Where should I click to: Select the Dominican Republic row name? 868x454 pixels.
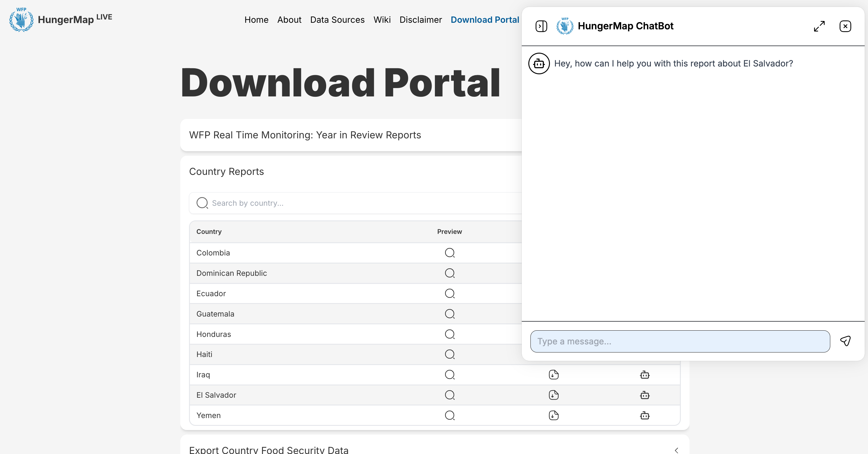click(232, 273)
